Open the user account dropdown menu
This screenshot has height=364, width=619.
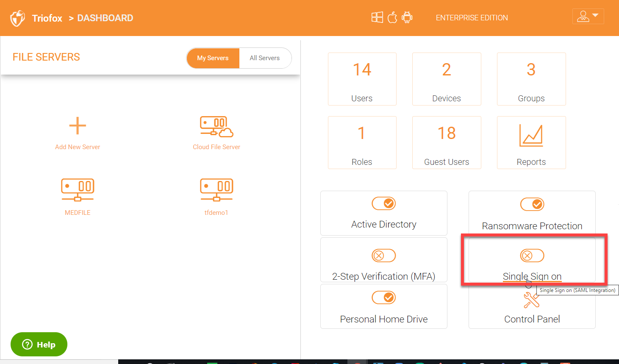pyautogui.click(x=588, y=17)
